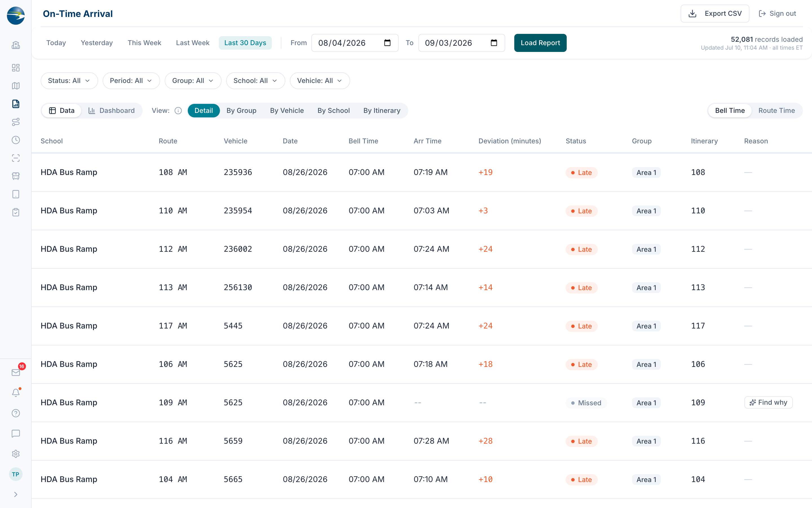The height and width of the screenshot is (508, 812).
Task: Open the help question-mark icon
Action: click(x=16, y=413)
